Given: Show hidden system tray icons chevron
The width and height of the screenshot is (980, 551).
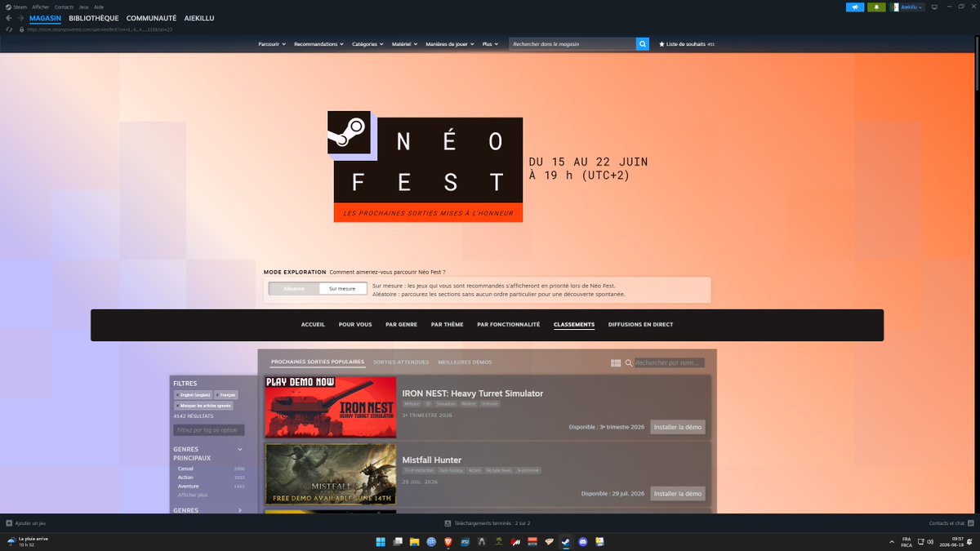Looking at the screenshot, I should pyautogui.click(x=891, y=542).
